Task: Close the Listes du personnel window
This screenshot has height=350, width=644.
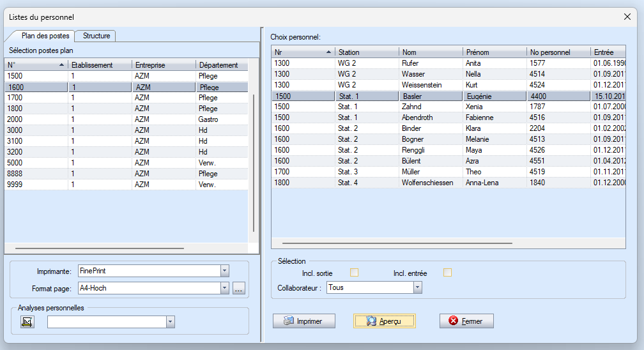Action: (627, 17)
